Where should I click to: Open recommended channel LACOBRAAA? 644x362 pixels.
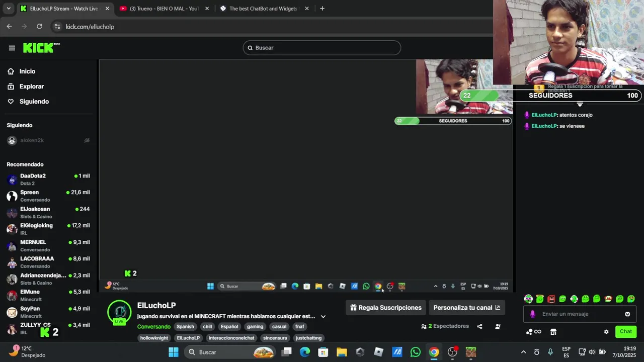coord(48,262)
